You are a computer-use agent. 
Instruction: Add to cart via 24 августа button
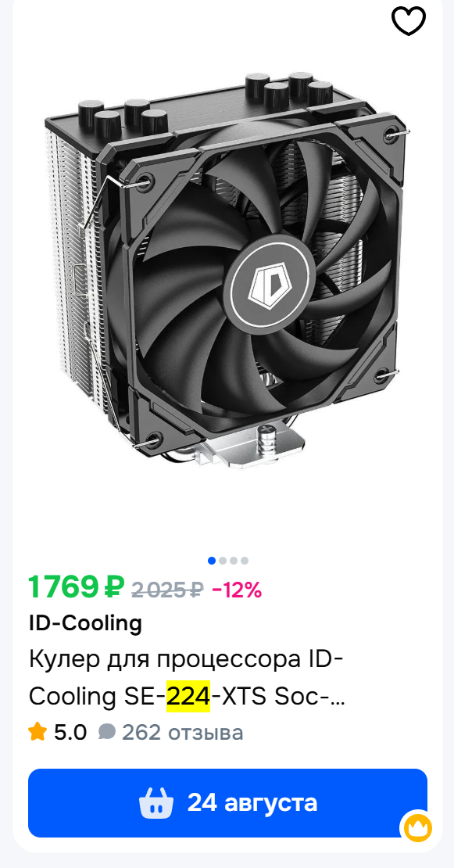coord(228,802)
